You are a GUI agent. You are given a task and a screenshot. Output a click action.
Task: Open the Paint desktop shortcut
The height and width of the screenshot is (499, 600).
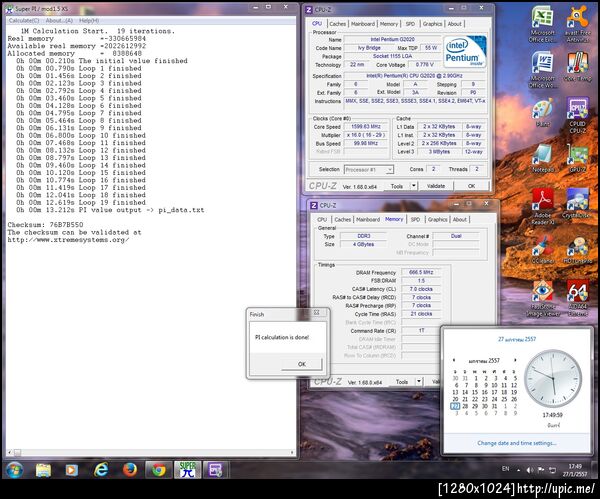click(x=543, y=112)
